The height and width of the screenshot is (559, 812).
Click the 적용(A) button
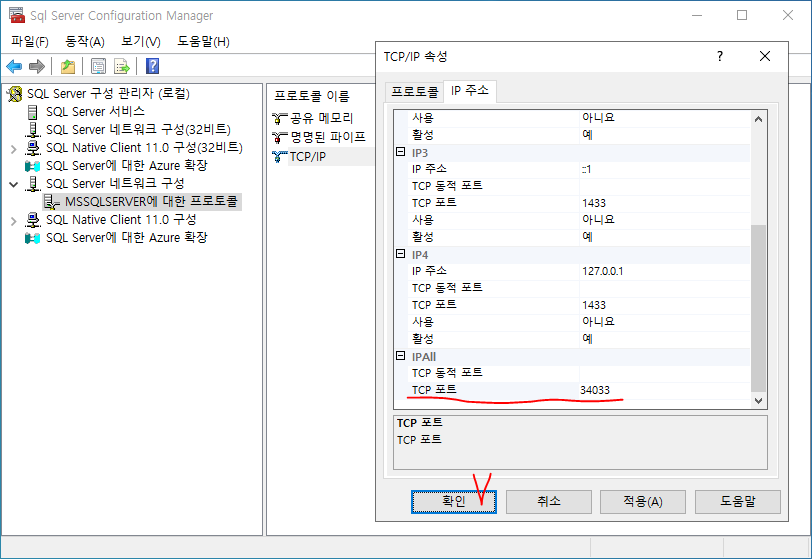[643, 501]
